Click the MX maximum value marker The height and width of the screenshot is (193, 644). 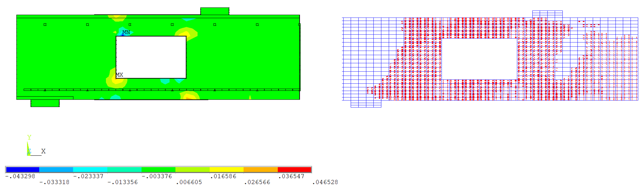click(119, 75)
